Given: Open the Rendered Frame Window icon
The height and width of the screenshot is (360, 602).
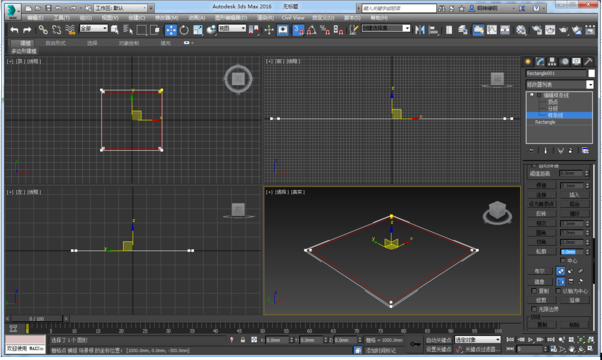Looking at the screenshot, I should (550, 30).
